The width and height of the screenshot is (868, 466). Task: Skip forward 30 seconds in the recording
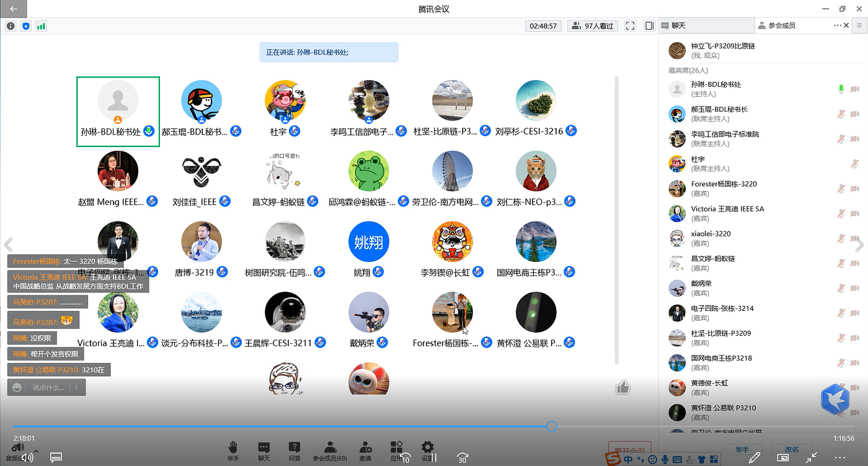coord(462,458)
